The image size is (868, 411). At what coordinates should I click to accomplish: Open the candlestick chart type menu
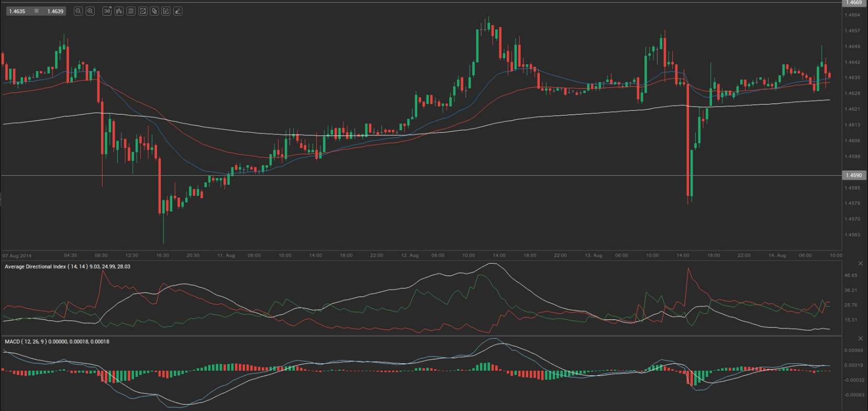[x=119, y=11]
